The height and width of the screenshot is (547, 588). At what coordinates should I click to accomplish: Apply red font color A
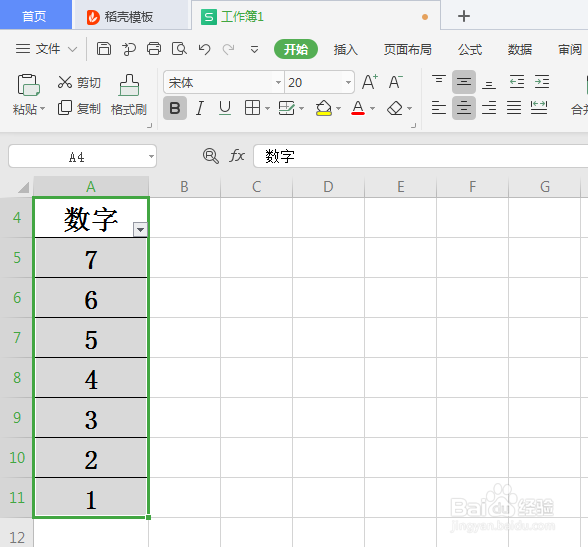coord(358,108)
